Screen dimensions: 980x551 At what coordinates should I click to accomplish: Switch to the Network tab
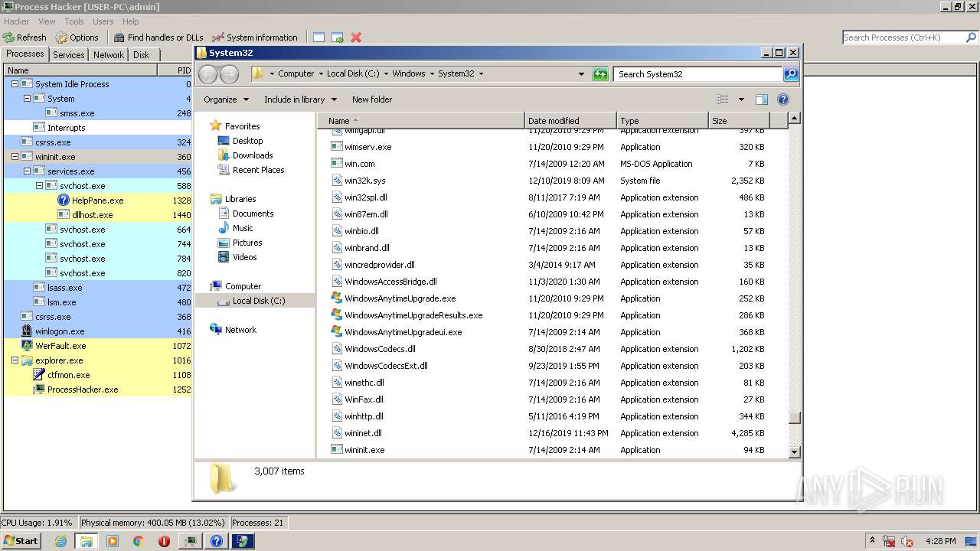pyautogui.click(x=109, y=55)
